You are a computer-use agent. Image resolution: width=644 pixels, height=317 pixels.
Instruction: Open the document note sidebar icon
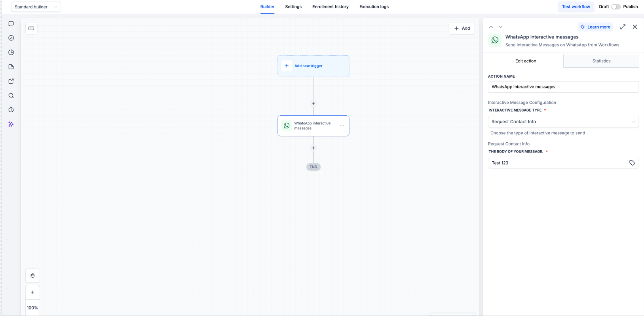pos(11,67)
